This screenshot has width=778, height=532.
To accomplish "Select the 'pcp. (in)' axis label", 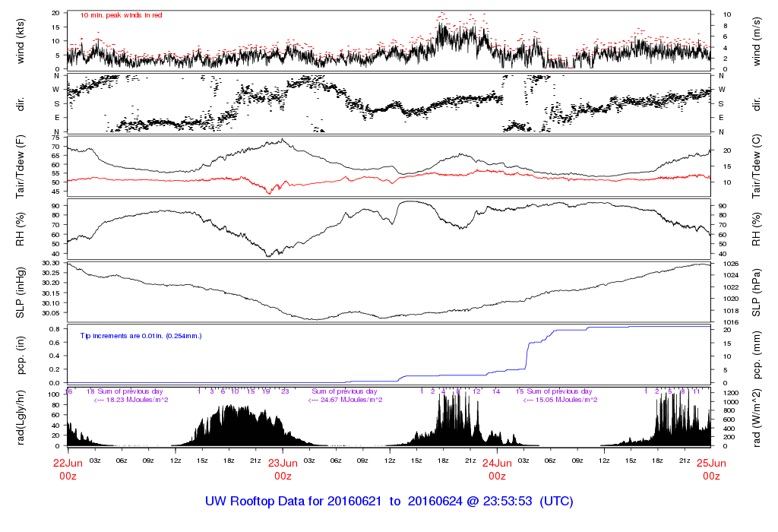I will [21, 355].
